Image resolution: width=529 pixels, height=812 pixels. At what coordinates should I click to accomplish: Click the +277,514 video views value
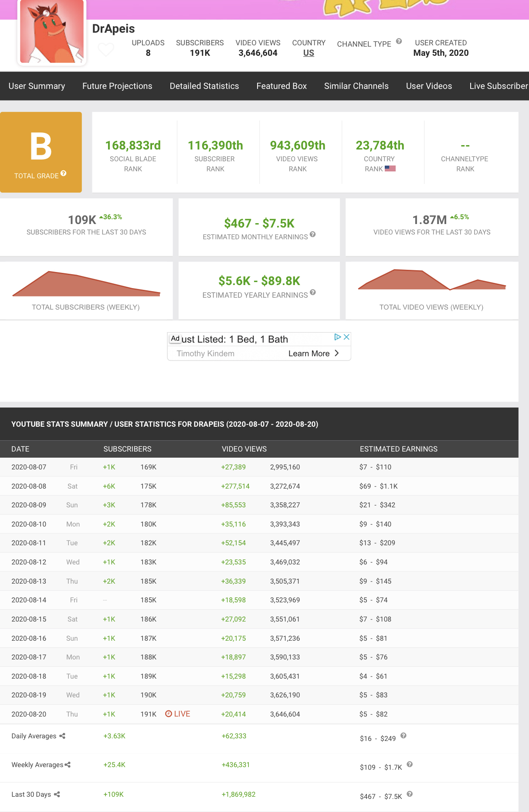coord(235,486)
